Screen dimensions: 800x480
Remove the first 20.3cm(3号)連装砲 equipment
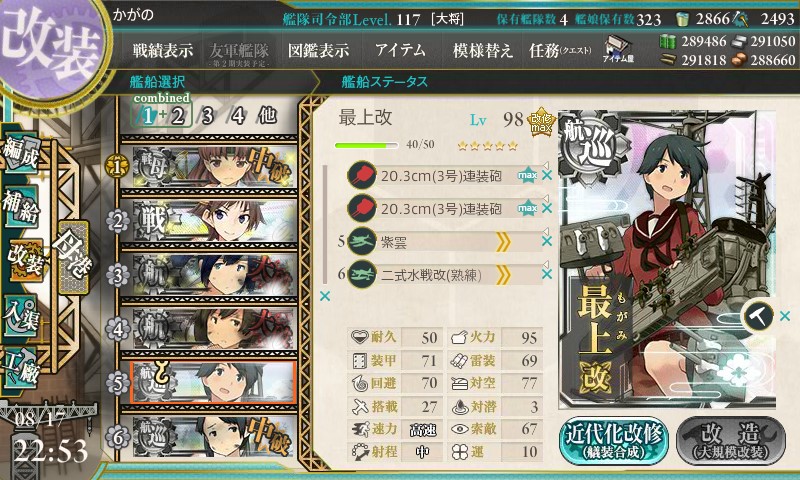(547, 175)
